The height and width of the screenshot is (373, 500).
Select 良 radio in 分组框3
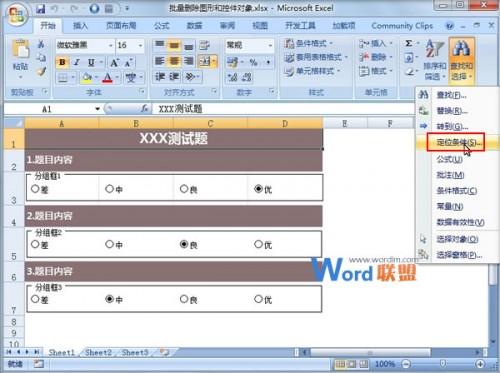pyautogui.click(x=184, y=299)
